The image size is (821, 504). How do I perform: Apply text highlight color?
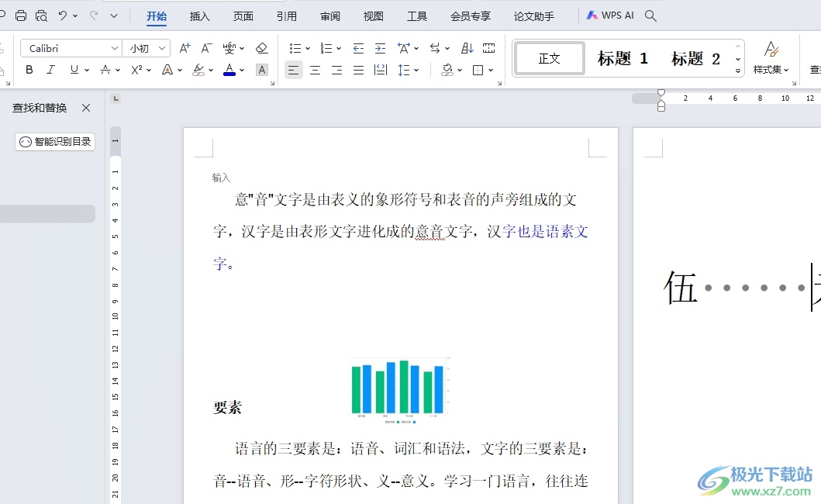pos(198,70)
